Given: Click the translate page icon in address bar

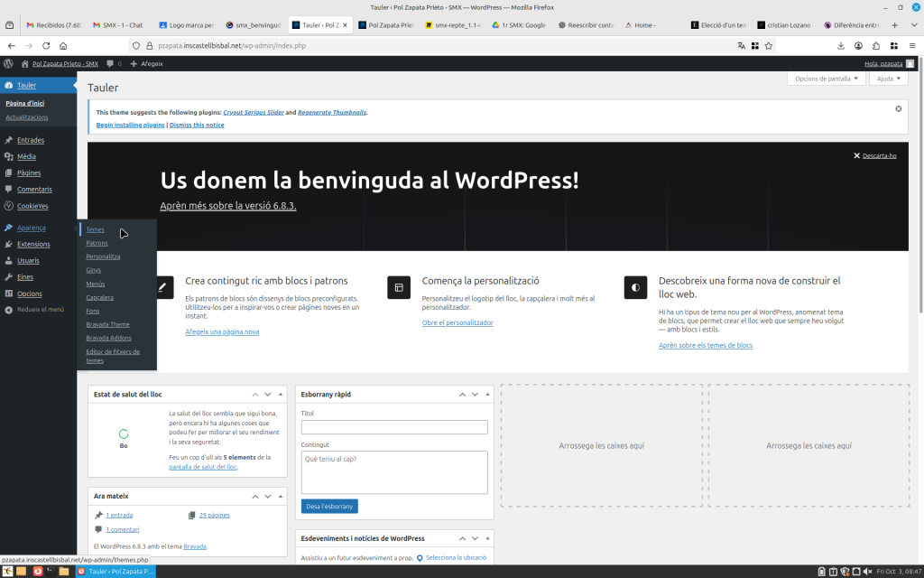Looking at the screenshot, I should click(741, 45).
